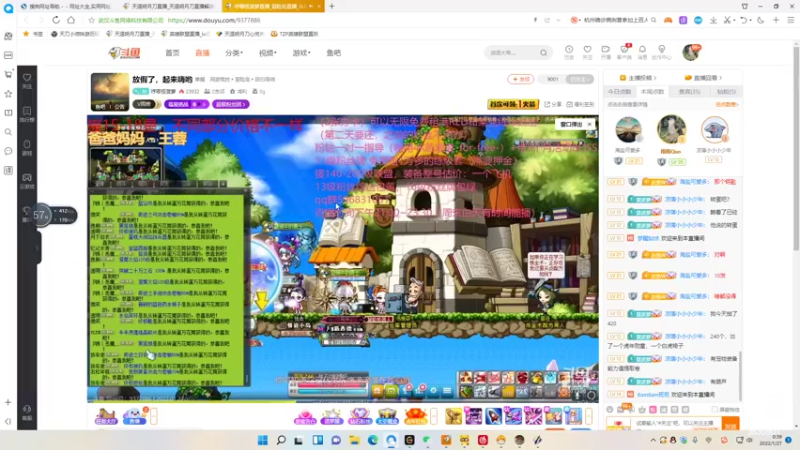Screen dimensions: 800x450
Task: Send the pink heart gift below player
Action: [x=305, y=416]
